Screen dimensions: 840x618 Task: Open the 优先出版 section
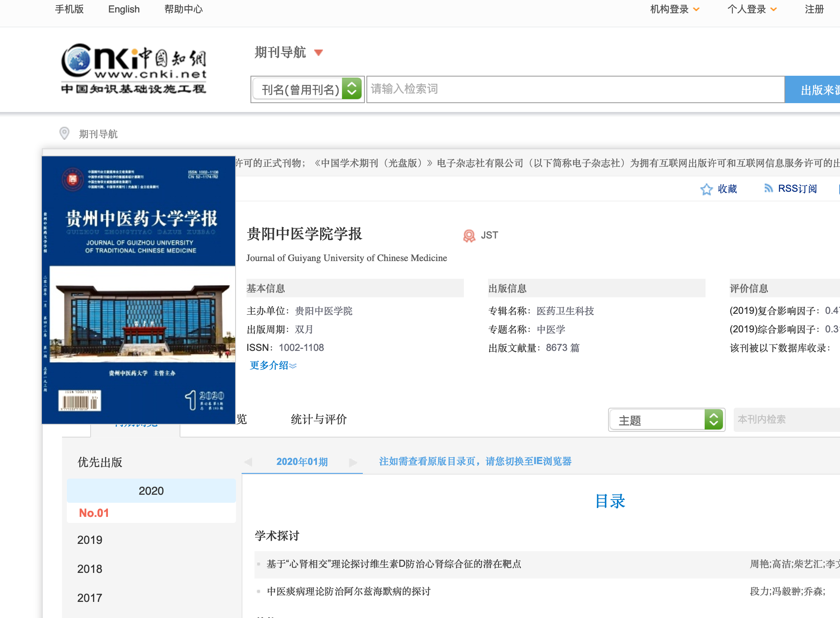tap(100, 462)
